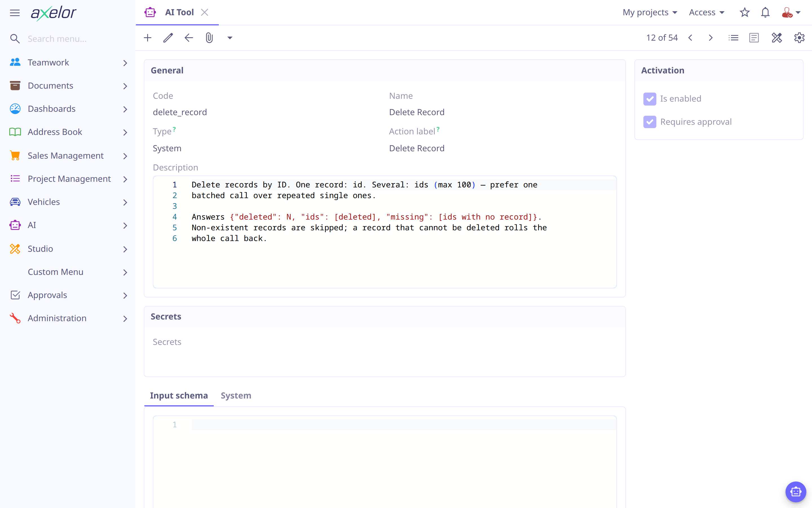This screenshot has width=812, height=508.
Task: Click the search magnifier icon
Action: [15, 39]
